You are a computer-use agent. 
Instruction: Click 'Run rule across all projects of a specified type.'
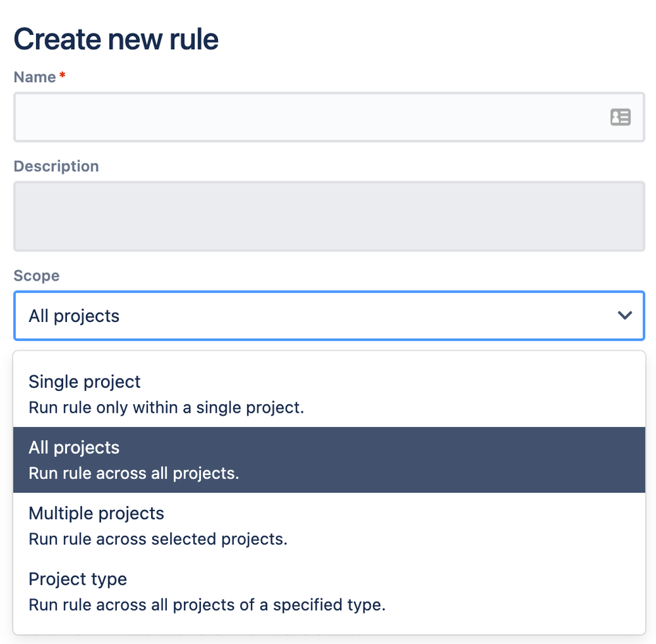(207, 605)
